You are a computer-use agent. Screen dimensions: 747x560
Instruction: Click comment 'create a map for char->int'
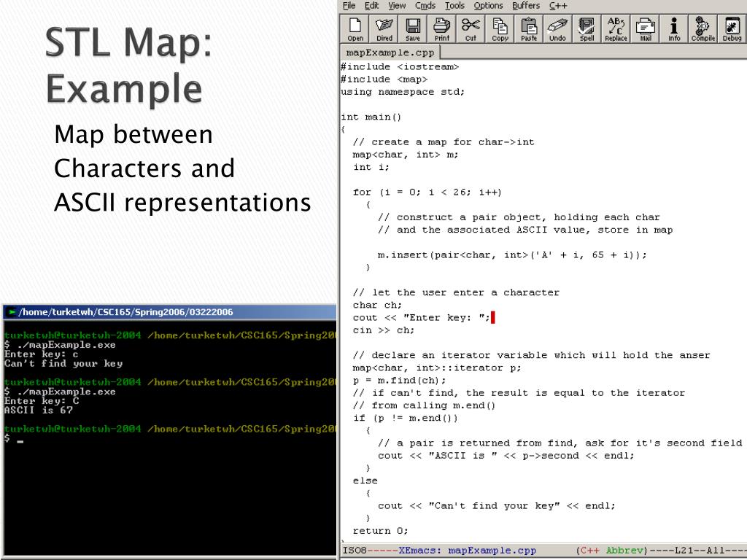click(444, 142)
